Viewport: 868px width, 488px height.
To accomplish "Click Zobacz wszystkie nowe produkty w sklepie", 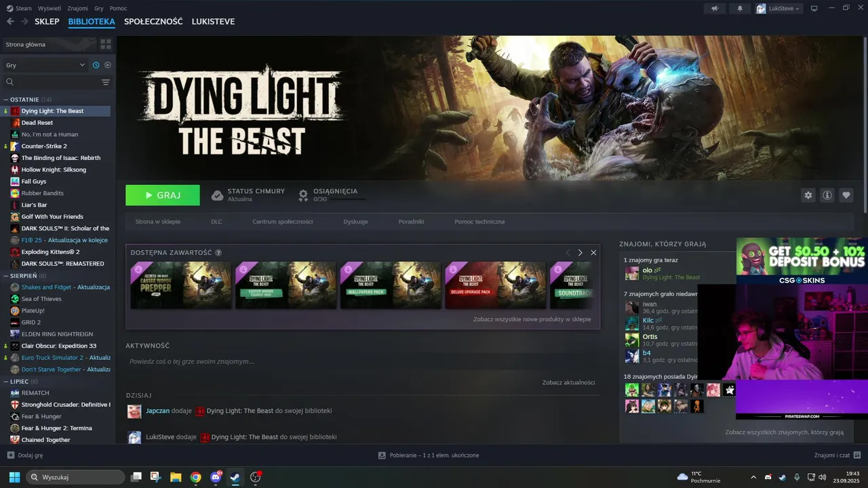I will pos(532,319).
